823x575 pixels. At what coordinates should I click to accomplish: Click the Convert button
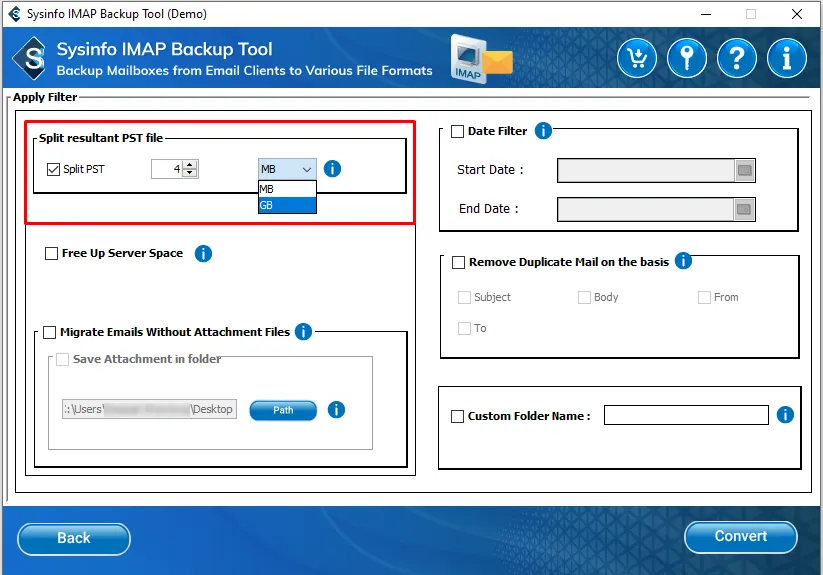(740, 537)
